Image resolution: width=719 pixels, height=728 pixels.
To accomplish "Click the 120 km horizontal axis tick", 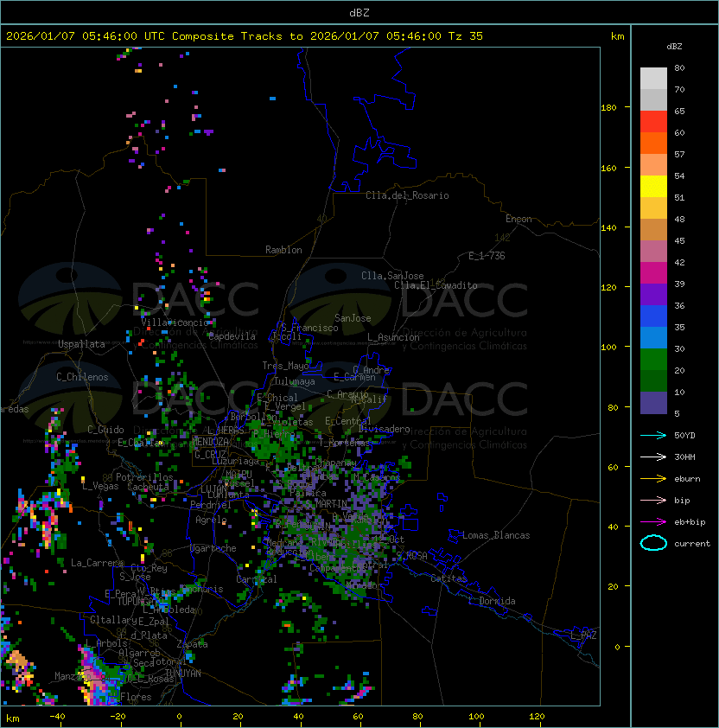I will click(x=537, y=717).
